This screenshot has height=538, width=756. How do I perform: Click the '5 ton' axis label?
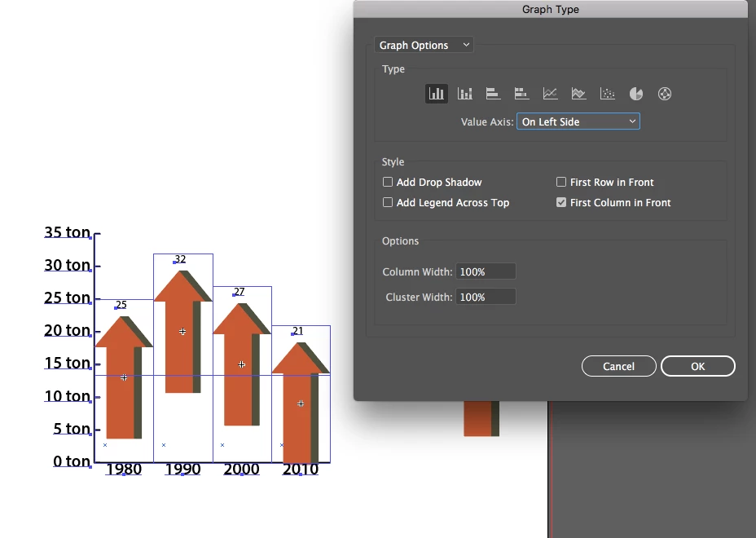pyautogui.click(x=72, y=429)
